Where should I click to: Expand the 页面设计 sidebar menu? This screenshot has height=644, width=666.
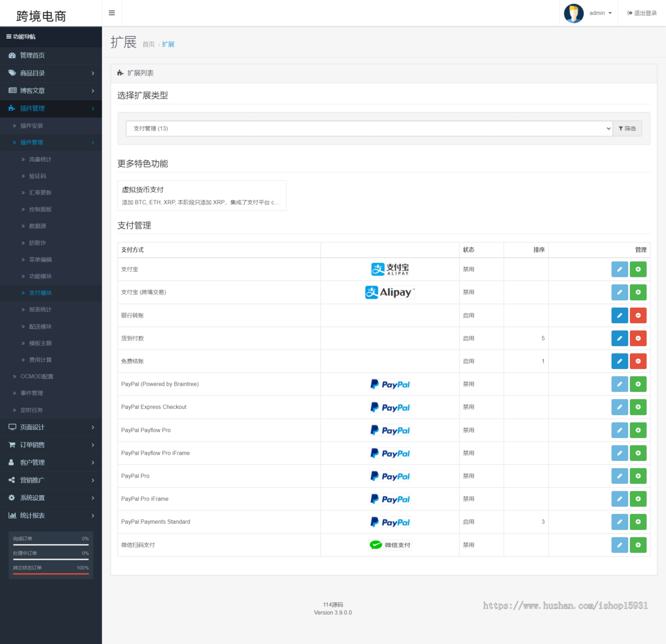[51, 427]
